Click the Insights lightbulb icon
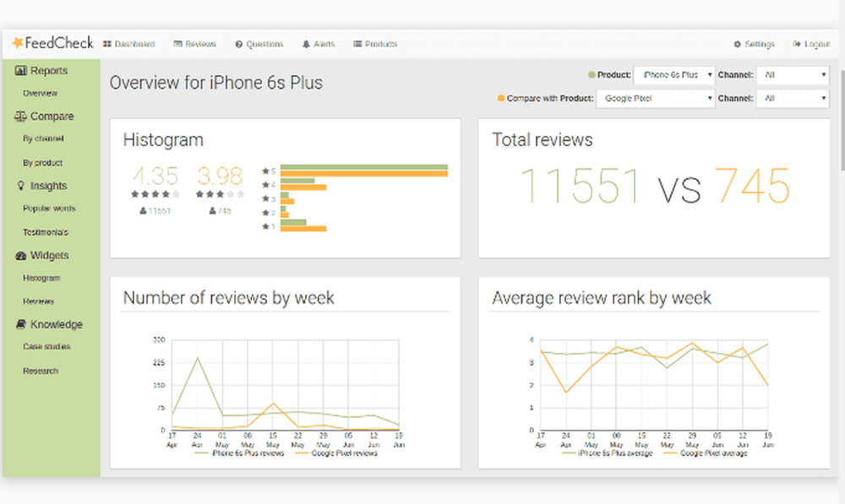Image resolution: width=845 pixels, height=504 pixels. pos(21,186)
